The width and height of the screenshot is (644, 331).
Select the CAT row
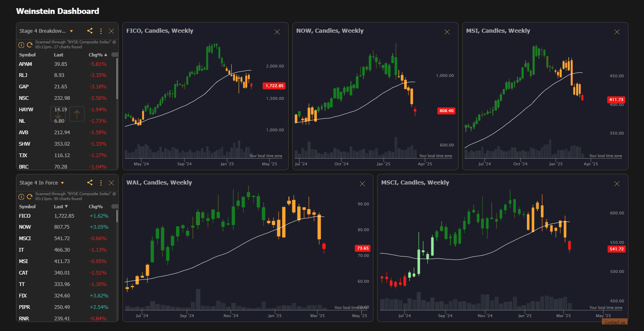click(x=66, y=273)
